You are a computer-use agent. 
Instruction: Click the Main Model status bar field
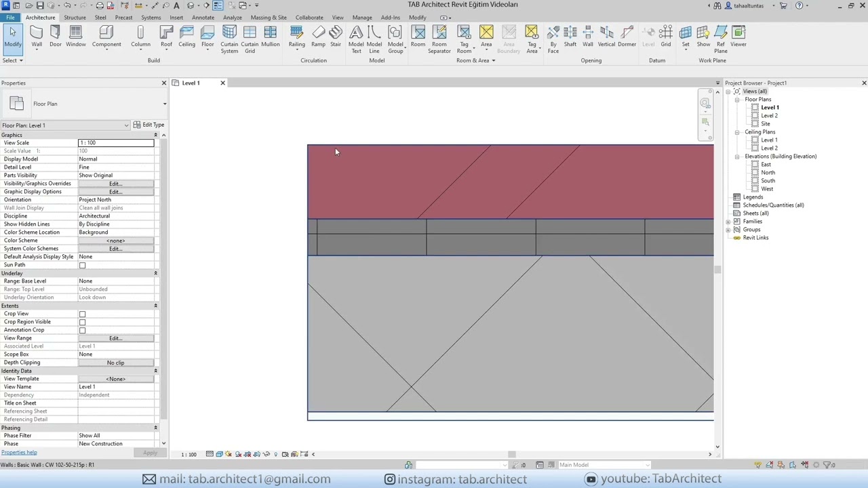[603, 465]
